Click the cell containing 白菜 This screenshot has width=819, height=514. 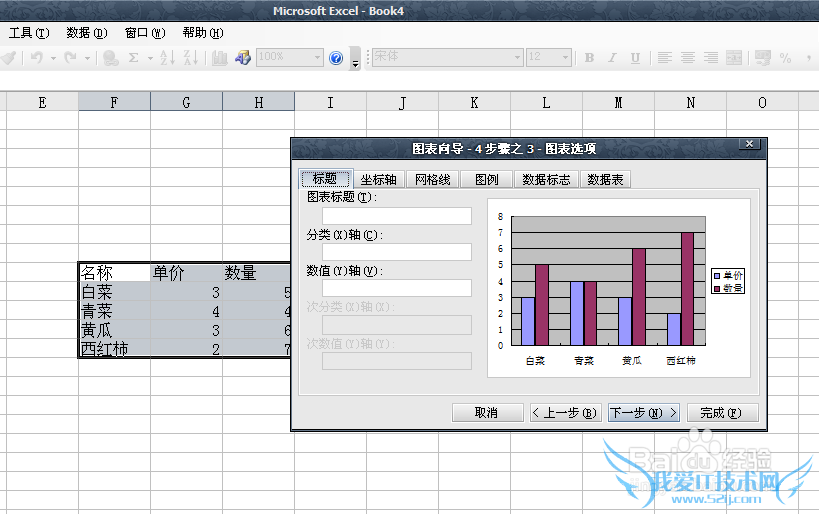click(114, 291)
